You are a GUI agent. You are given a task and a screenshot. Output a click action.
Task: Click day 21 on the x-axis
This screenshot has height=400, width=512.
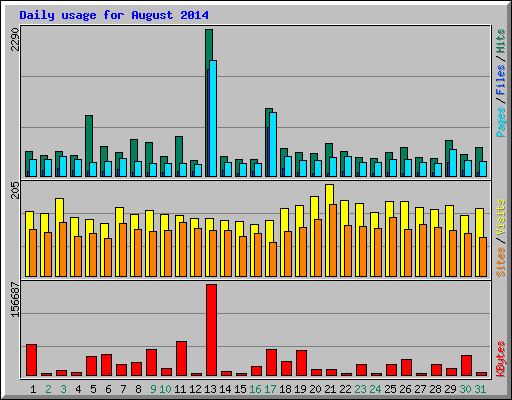tap(330, 389)
